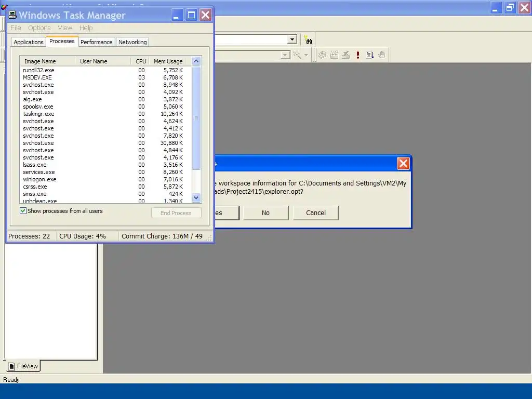Sort processes by Image Name column
Viewport: 532px width, 399px height.
[47, 61]
